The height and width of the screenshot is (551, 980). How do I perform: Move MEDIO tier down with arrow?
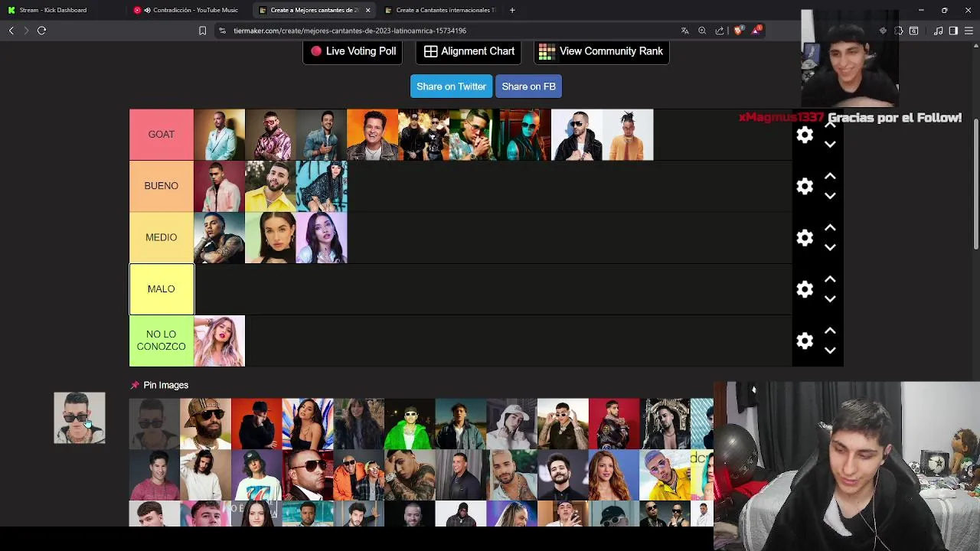pyautogui.click(x=830, y=247)
